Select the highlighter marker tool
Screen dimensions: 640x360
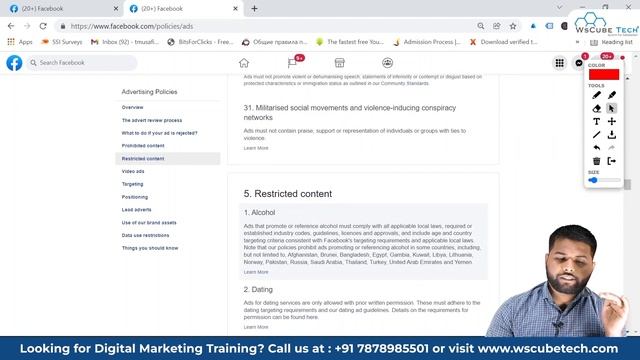click(x=611, y=95)
